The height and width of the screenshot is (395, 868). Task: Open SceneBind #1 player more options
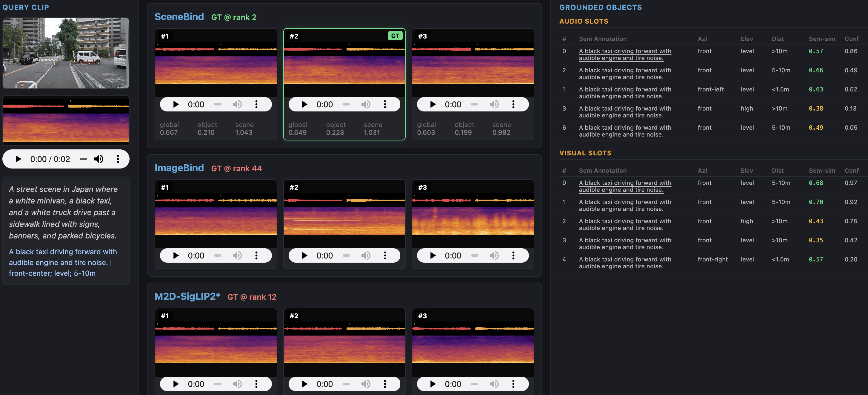coord(256,104)
